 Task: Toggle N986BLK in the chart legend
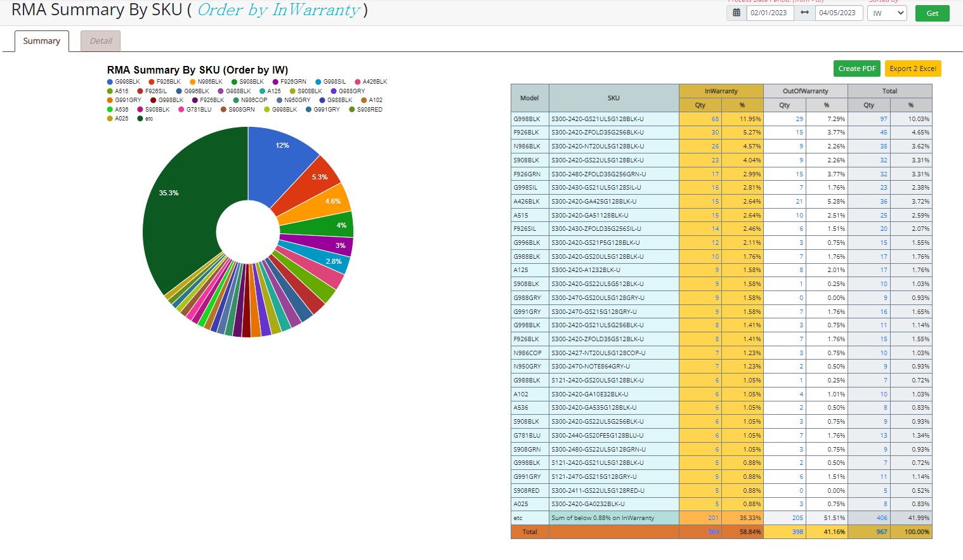(206, 82)
